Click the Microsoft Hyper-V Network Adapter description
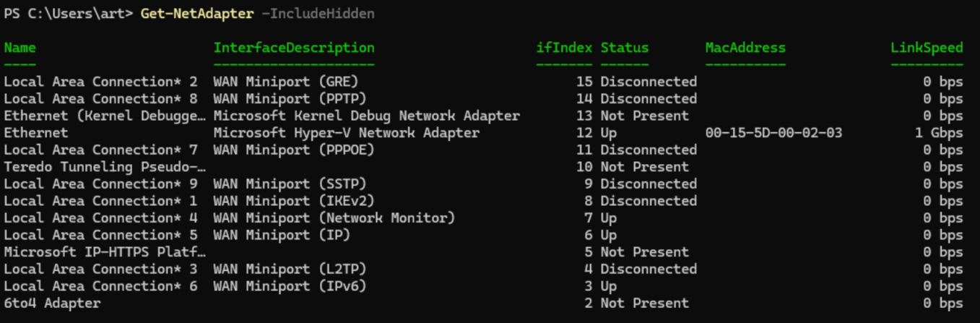The image size is (980, 323). (x=346, y=133)
